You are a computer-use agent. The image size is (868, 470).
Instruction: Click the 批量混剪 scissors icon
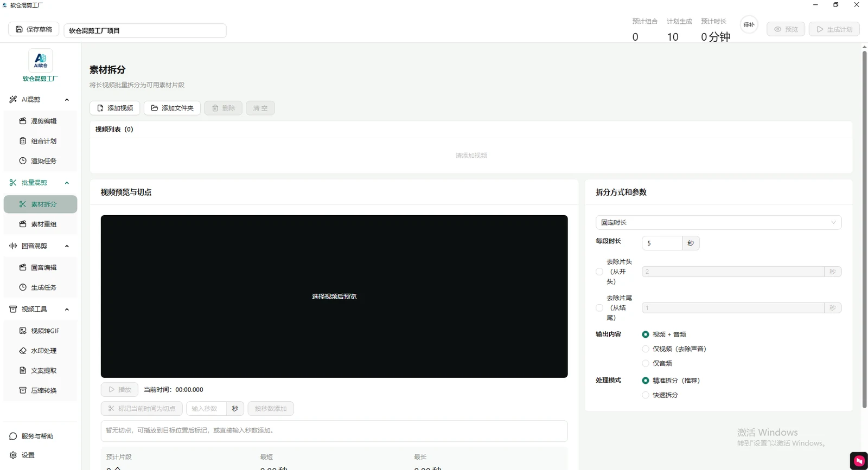click(x=13, y=183)
